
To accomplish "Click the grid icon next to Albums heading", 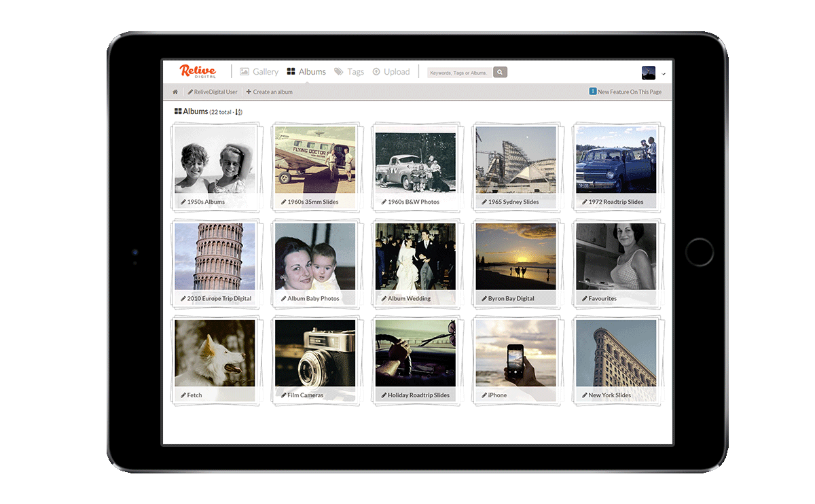I will [x=179, y=110].
